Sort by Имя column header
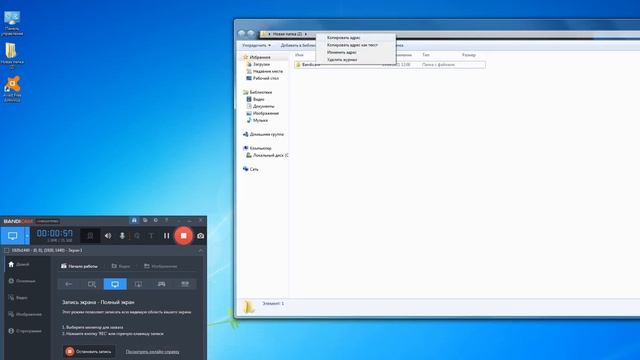Image resolution: width=640 pixels, height=360 pixels. tap(300, 55)
